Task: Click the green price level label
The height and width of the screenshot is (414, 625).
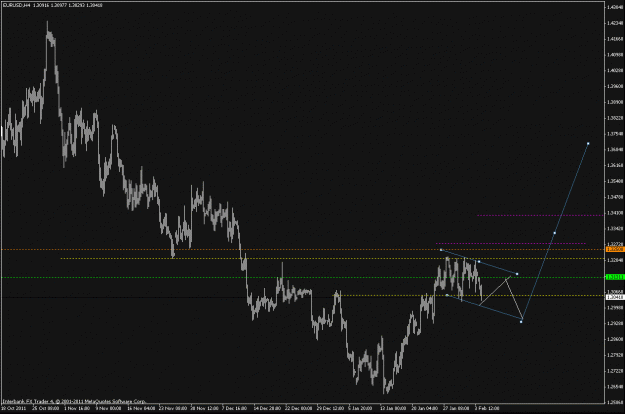Action: pos(615,277)
